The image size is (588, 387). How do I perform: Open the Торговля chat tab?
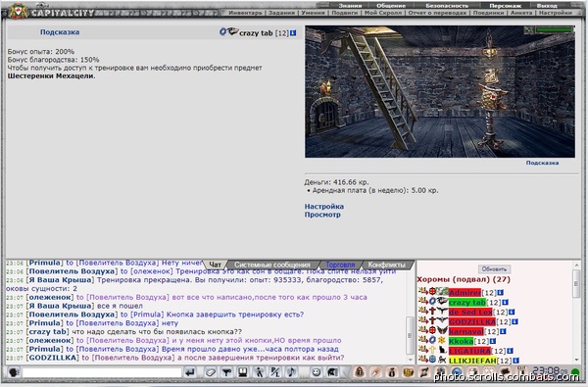[x=340, y=265]
